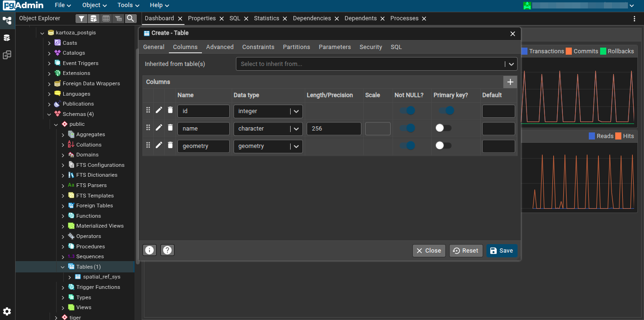Viewport: 644px width, 320px height.
Task: Click the Length/Precision field showing 256
Action: (334, 128)
